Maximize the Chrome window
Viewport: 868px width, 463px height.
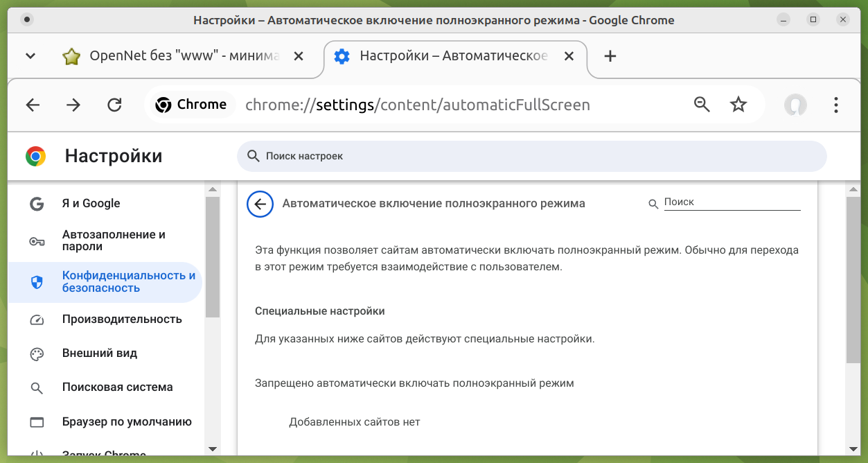[813, 19]
